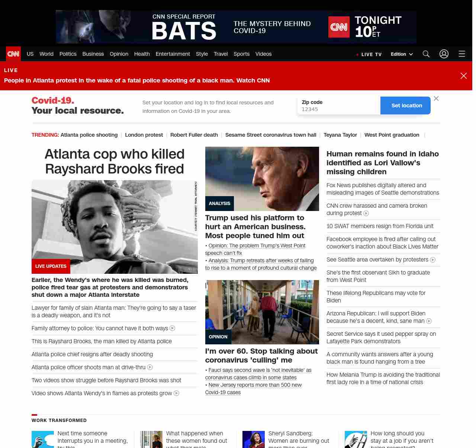Click the Zip code input field
The image size is (476, 448).
pyautogui.click(x=338, y=109)
